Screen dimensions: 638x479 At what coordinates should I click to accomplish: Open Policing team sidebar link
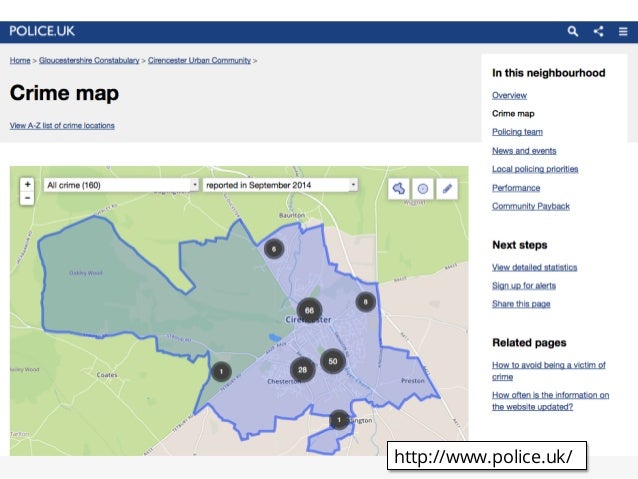(517, 132)
